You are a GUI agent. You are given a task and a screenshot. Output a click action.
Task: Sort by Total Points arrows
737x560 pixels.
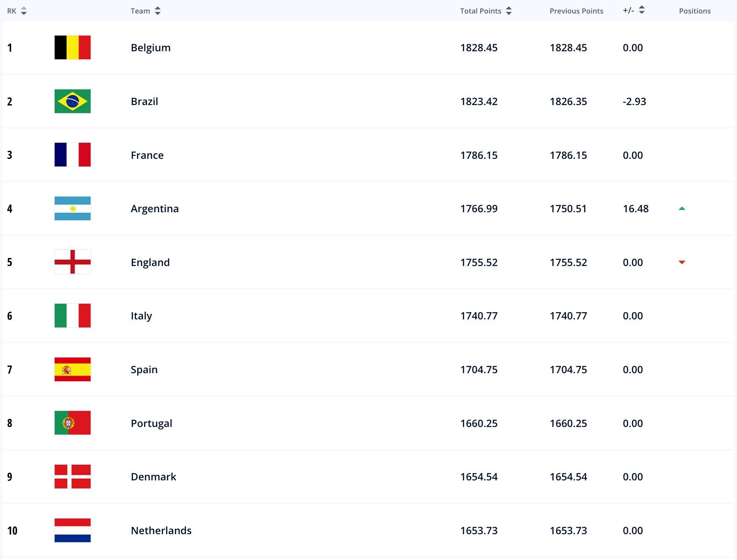coord(509,11)
